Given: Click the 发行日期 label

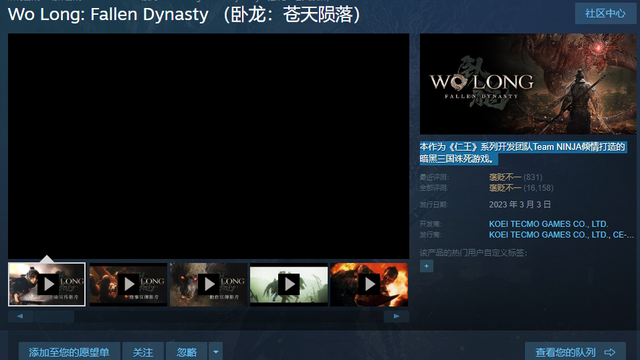Looking at the screenshot, I should click(434, 204).
